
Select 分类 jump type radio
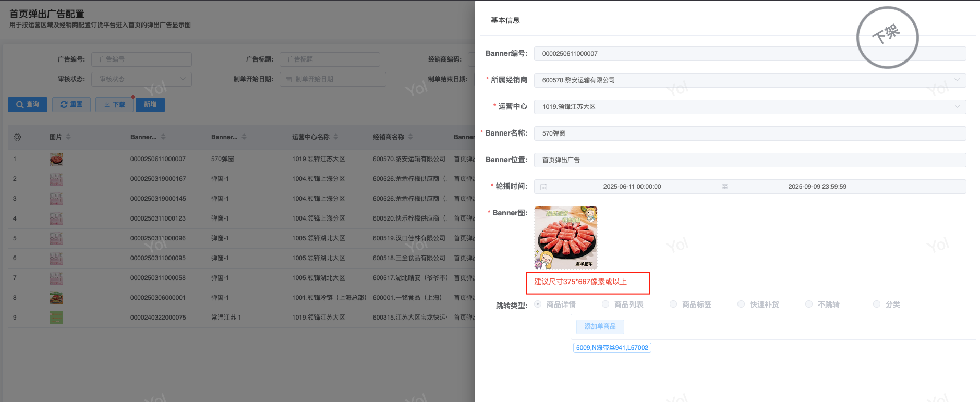point(877,304)
